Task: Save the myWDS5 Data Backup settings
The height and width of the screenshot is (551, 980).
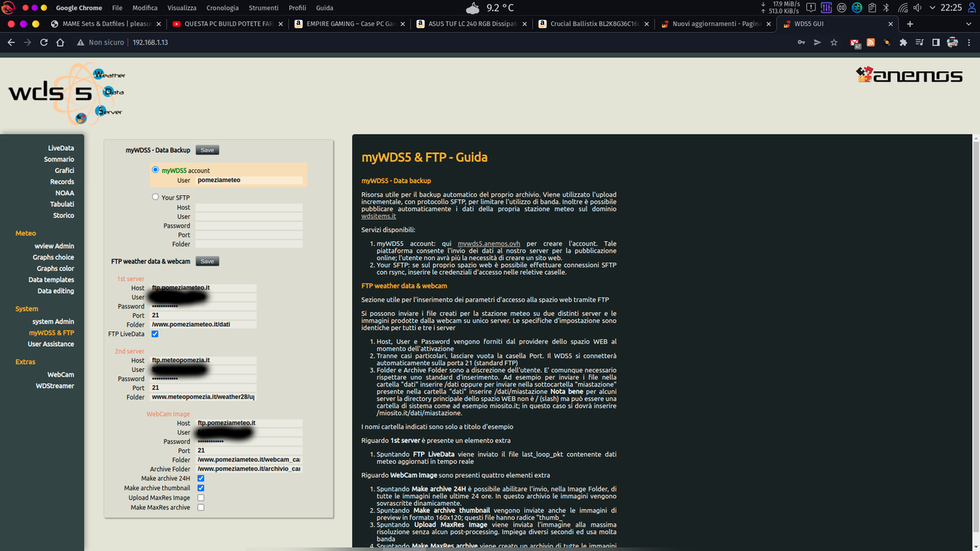Action: pos(207,150)
